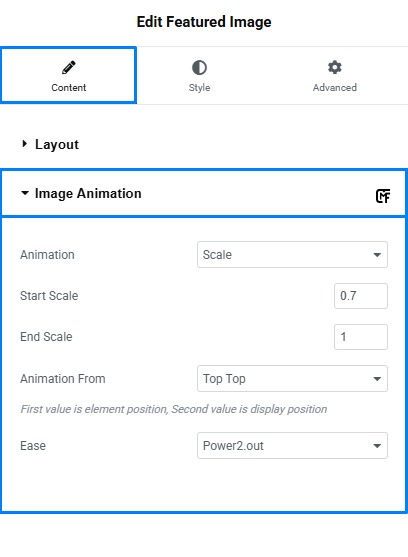The height and width of the screenshot is (557, 408).
Task: Open the Animation From dropdown (Top Top)
Action: coord(292,379)
